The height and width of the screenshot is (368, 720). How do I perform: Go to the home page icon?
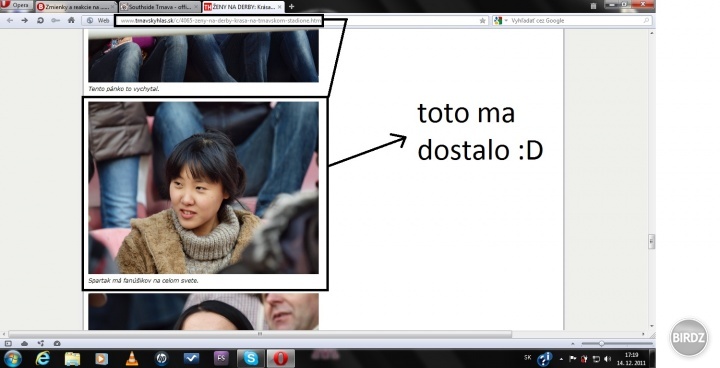click(71, 20)
